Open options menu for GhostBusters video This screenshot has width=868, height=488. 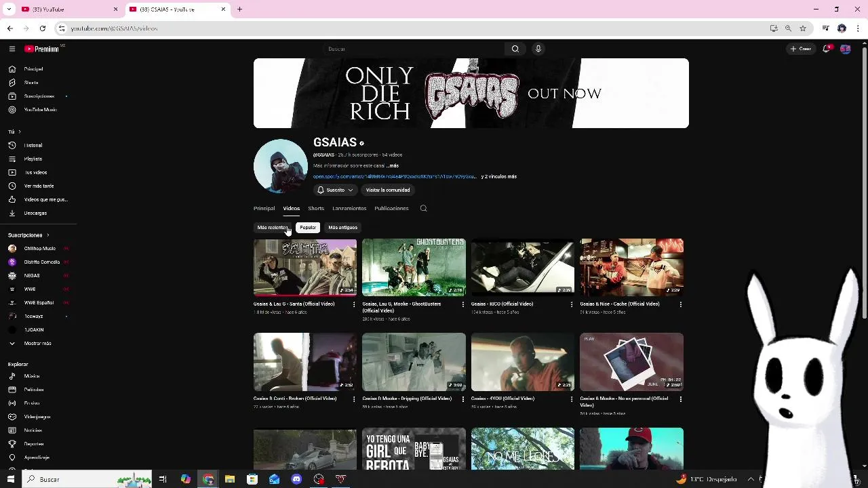(x=463, y=304)
